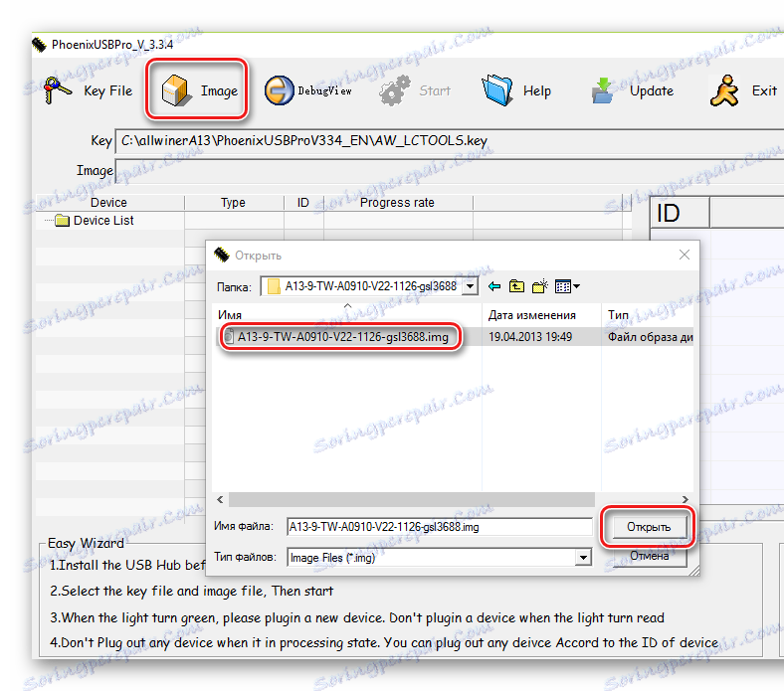Click the ID column header in the device table
The height and width of the screenshot is (691, 784).
click(303, 203)
